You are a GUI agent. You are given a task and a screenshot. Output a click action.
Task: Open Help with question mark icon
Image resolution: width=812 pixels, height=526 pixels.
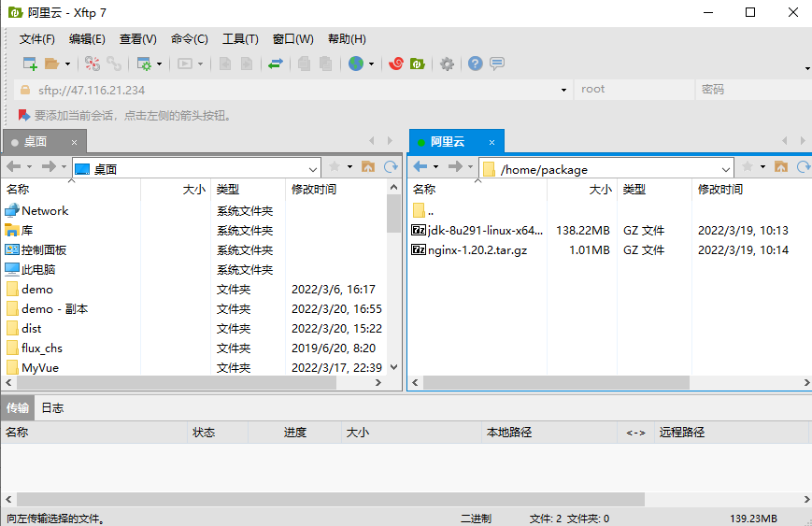pos(476,64)
